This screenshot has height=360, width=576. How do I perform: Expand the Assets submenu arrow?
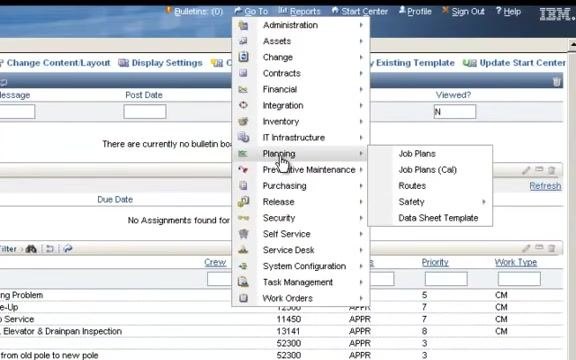(361, 41)
